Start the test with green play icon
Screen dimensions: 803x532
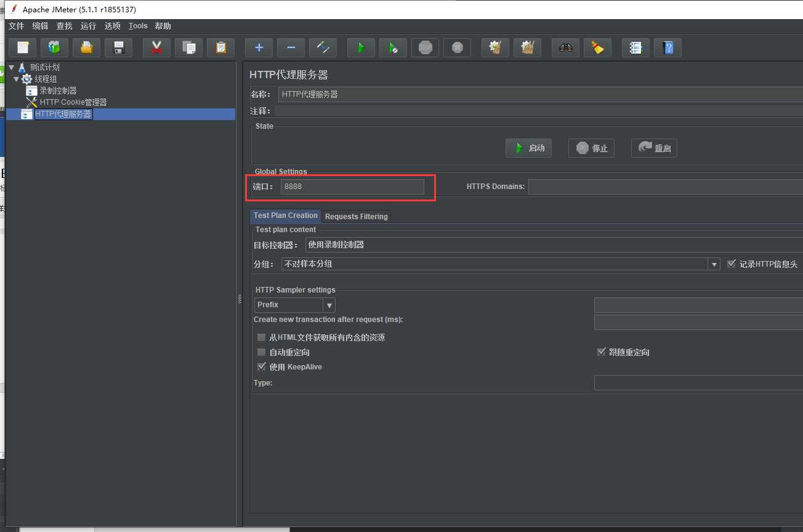361,47
